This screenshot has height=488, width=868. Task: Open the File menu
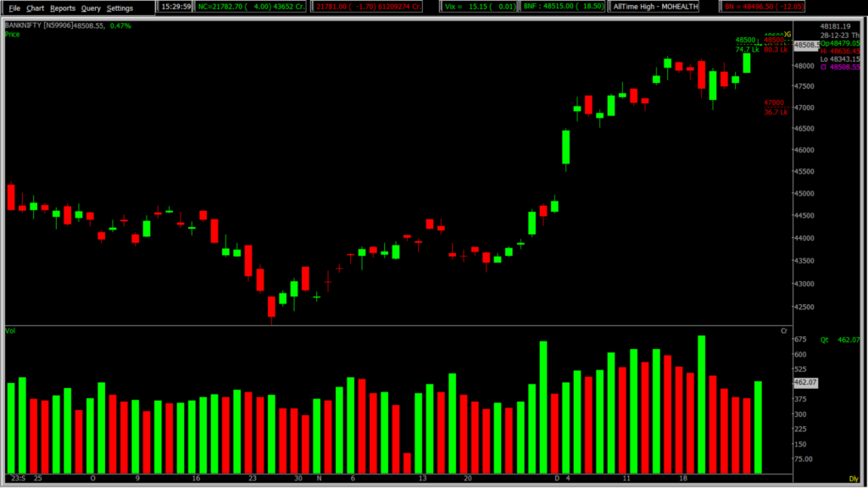(14, 8)
